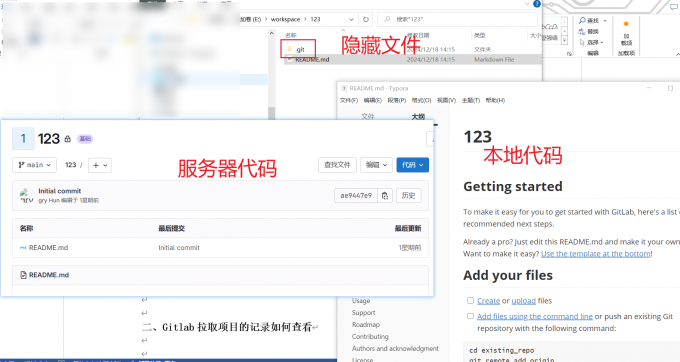Click the 123 breadcrumb next to main branch
The width and height of the screenshot is (680, 362).
[71, 165]
